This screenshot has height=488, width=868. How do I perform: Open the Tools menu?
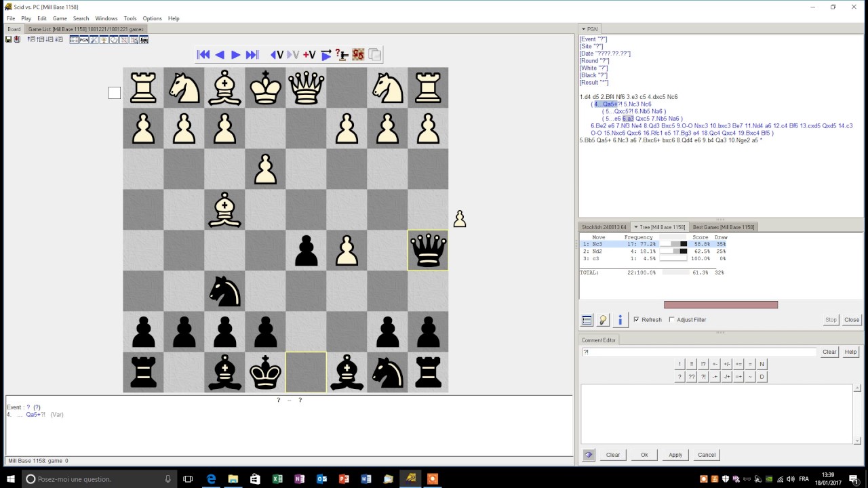[130, 18]
